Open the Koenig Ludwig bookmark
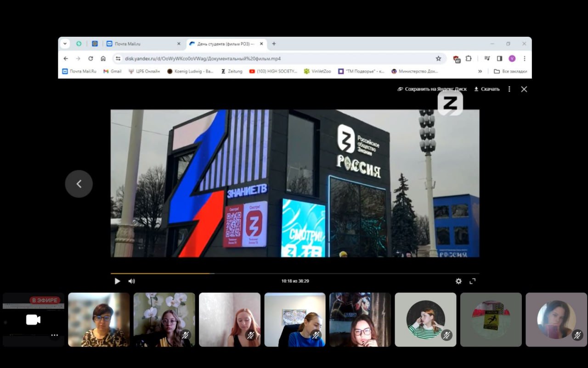Screen dimensions: 588x368 (190, 71)
